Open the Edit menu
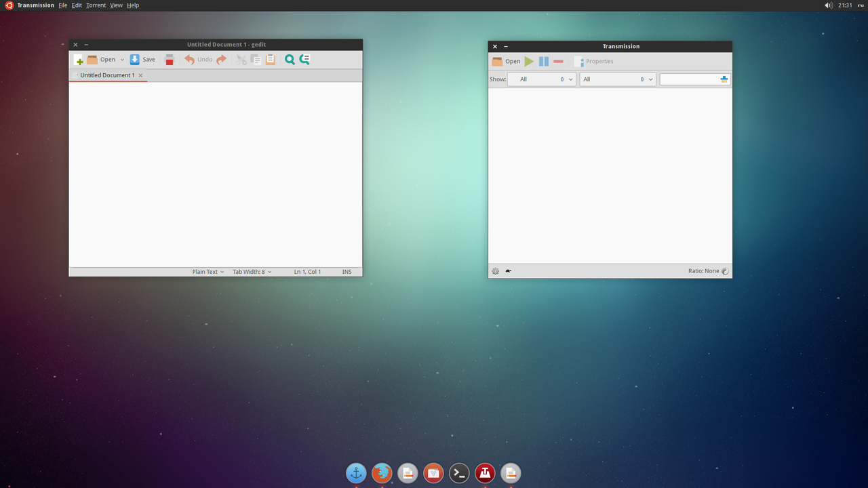868x488 pixels. tap(77, 5)
